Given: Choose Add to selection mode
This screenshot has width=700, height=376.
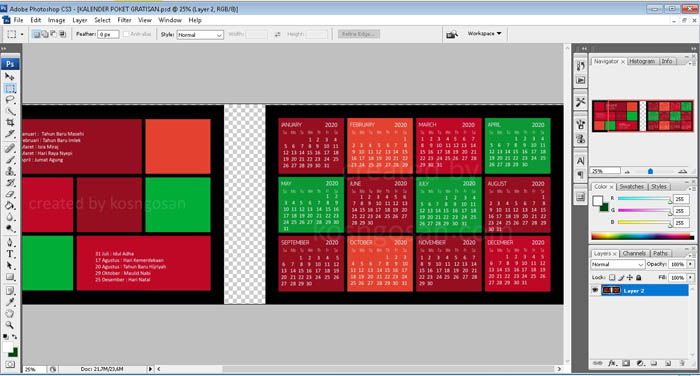Looking at the screenshot, I should (45, 34).
